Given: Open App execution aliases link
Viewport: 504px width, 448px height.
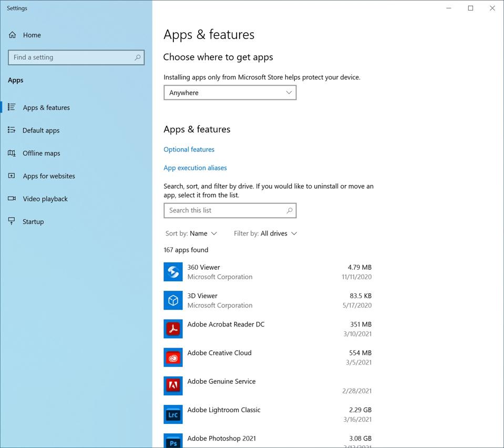Looking at the screenshot, I should 195,168.
